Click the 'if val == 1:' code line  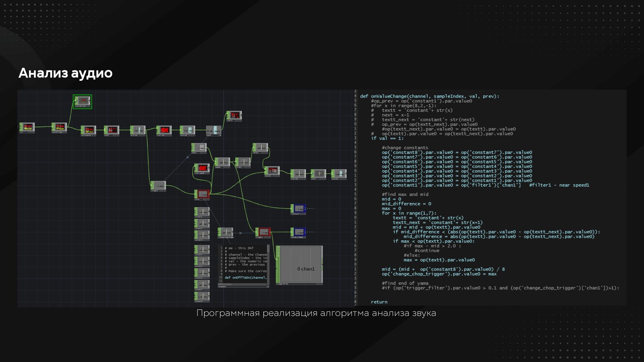click(x=387, y=138)
